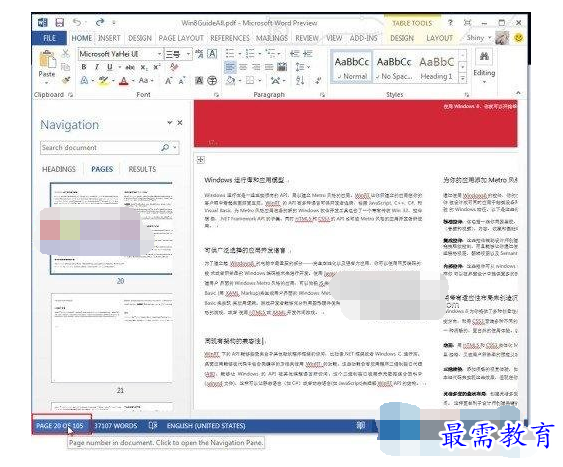Close the Navigation pane
This screenshot has height=467, width=563.
pos(180,123)
